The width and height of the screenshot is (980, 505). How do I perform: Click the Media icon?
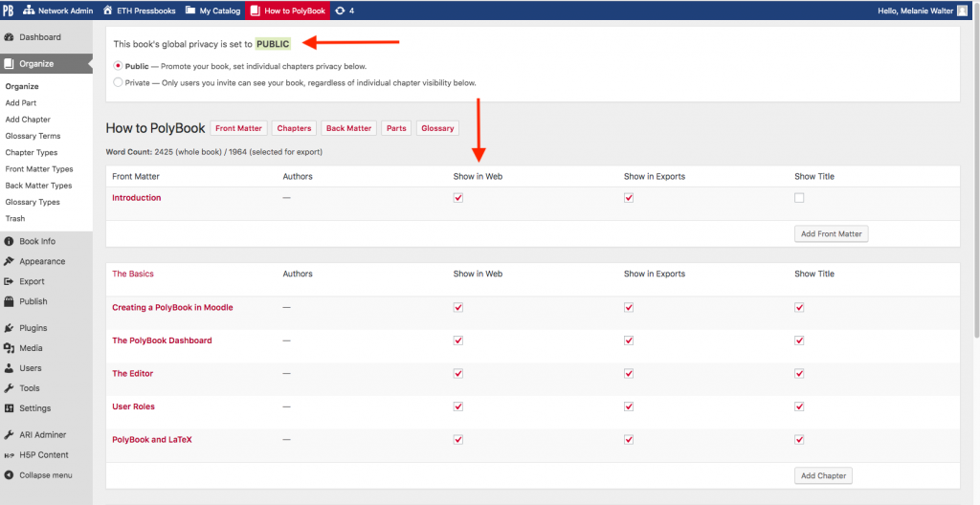[x=9, y=348]
